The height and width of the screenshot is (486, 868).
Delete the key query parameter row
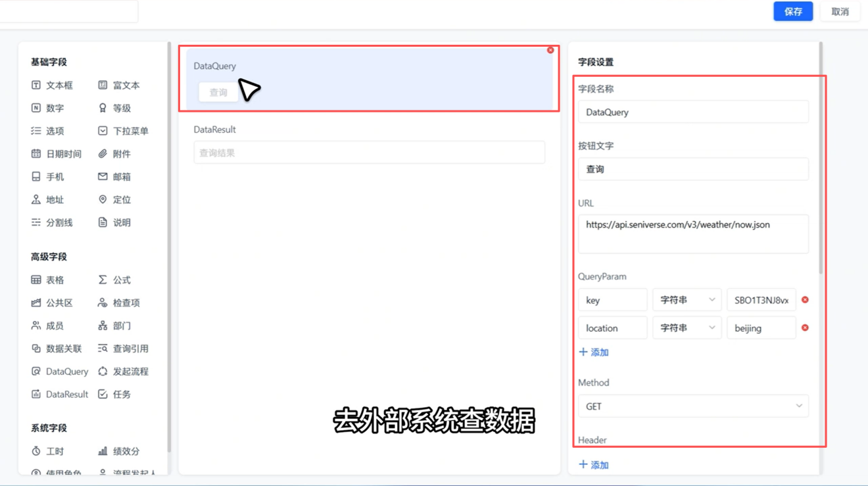(805, 300)
